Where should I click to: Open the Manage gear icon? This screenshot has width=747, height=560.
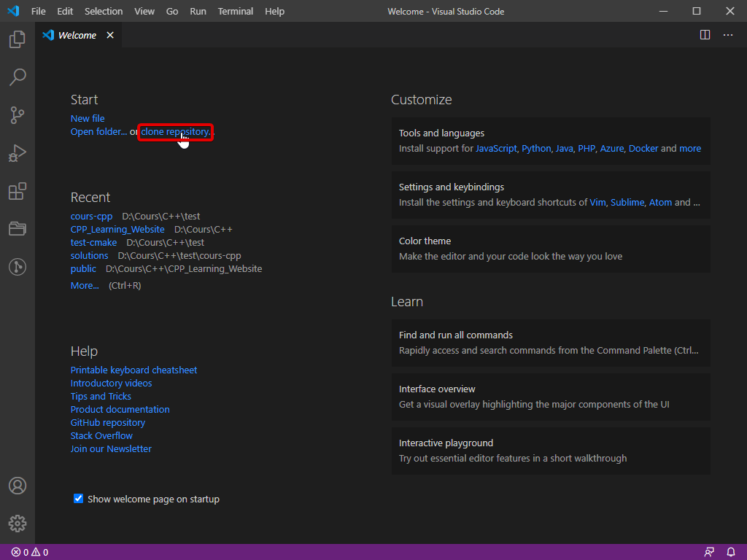[18, 524]
